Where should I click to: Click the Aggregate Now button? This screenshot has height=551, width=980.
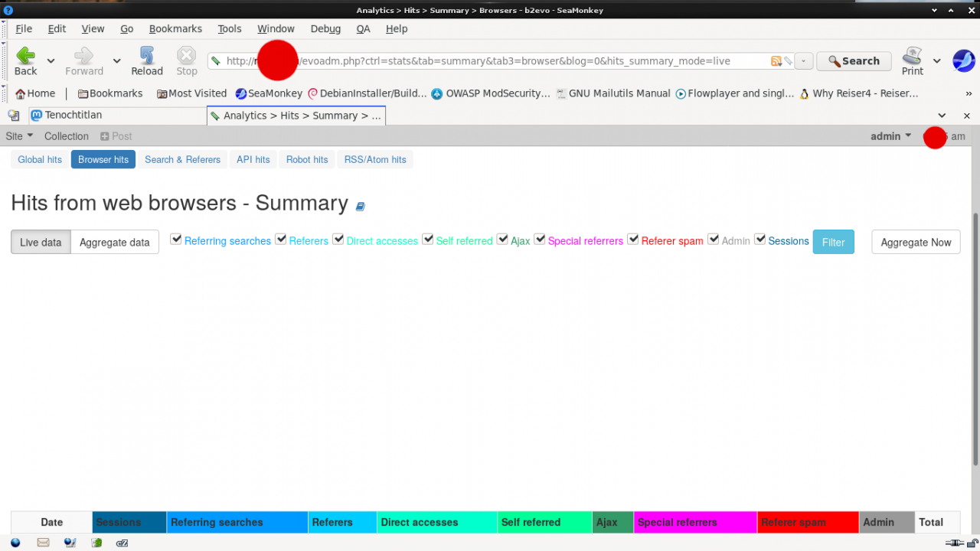click(x=916, y=243)
